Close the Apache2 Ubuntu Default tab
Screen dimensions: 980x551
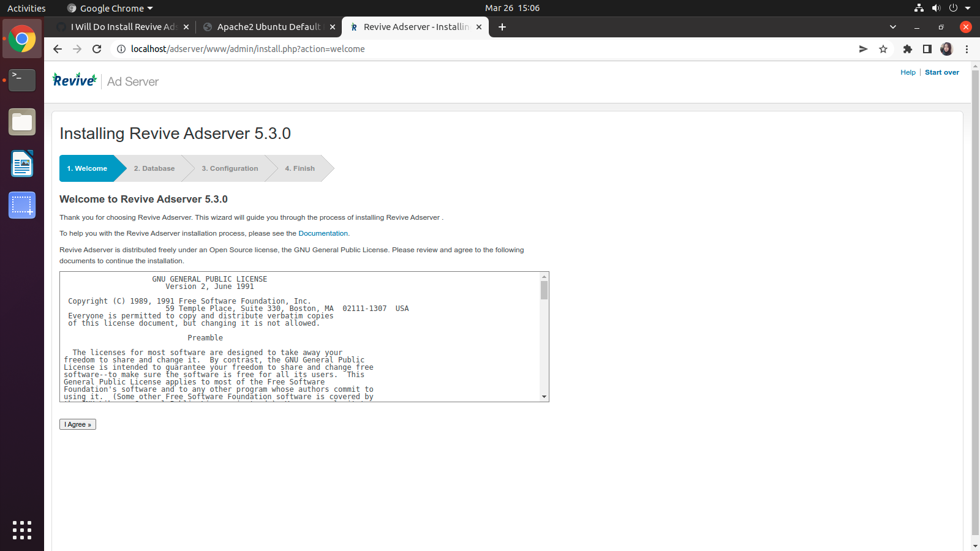click(x=333, y=27)
